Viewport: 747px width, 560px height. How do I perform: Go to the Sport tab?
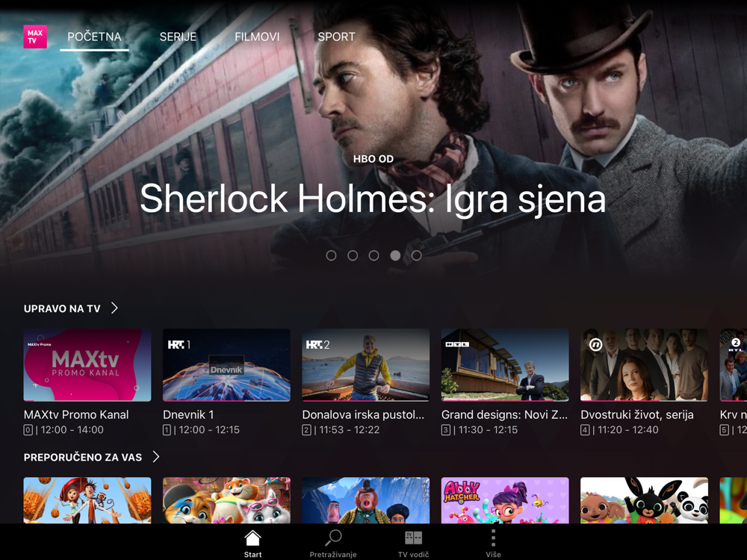coord(336,37)
